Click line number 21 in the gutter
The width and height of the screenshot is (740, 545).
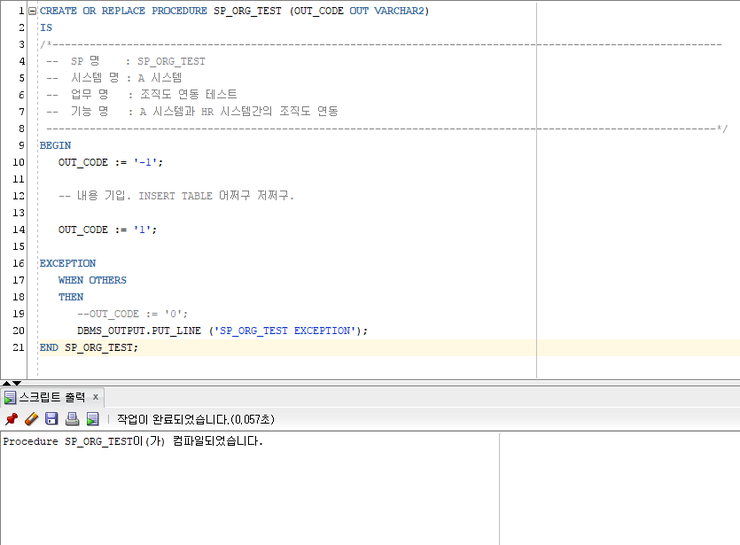click(19, 347)
